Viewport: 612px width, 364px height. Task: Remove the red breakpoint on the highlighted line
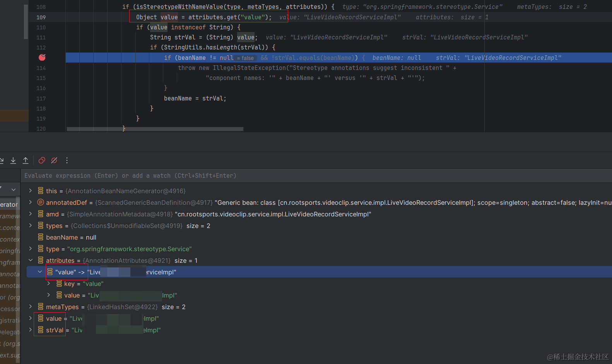pyautogui.click(x=42, y=58)
